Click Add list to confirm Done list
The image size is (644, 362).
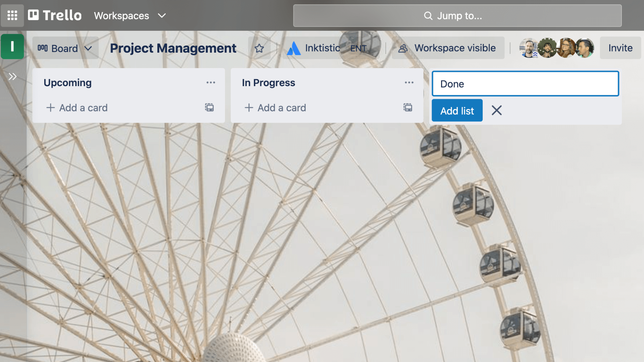(457, 111)
